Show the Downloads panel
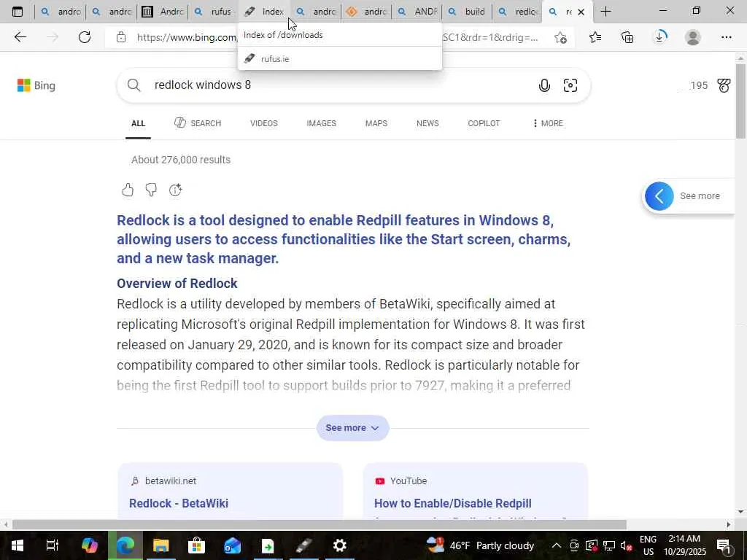 [x=659, y=37]
